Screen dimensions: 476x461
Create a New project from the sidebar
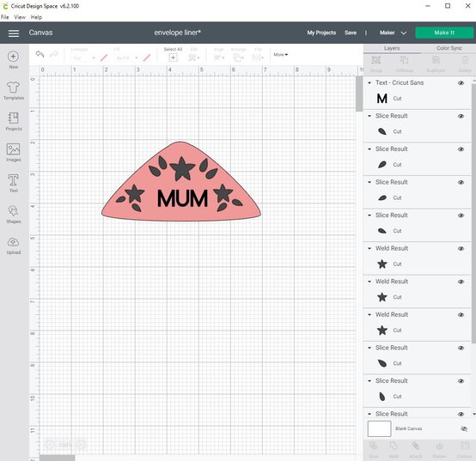14,60
